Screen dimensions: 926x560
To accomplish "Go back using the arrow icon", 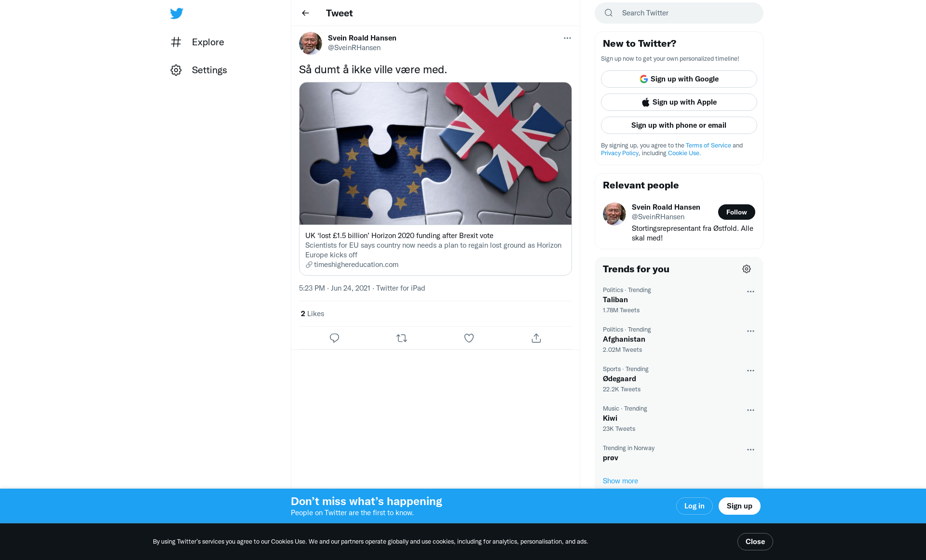I will tap(305, 13).
